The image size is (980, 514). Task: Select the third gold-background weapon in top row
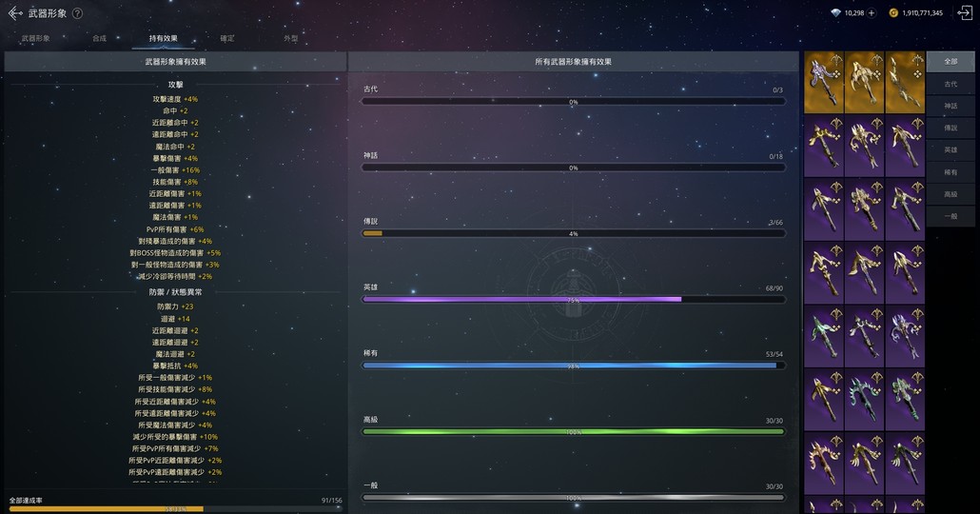[905, 82]
